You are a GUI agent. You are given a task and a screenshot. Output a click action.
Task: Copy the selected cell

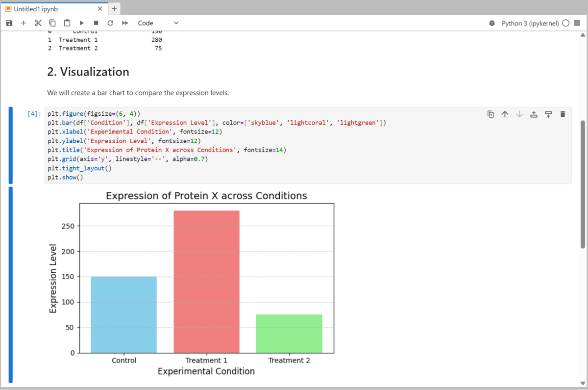(52, 23)
